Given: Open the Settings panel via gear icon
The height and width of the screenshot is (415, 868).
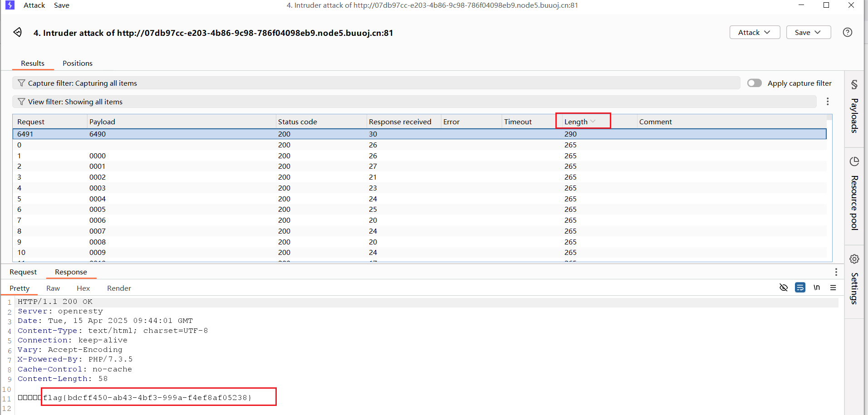Looking at the screenshot, I should coord(854,259).
